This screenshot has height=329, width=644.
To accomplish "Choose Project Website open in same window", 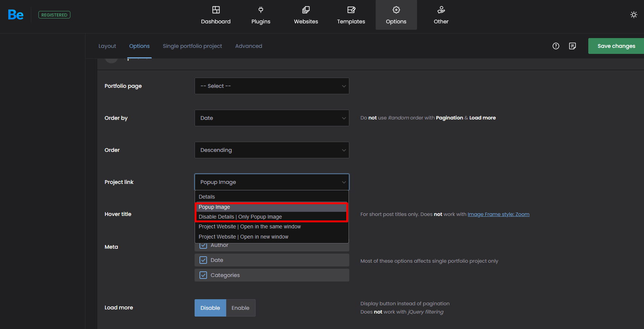I will pyautogui.click(x=272, y=226).
